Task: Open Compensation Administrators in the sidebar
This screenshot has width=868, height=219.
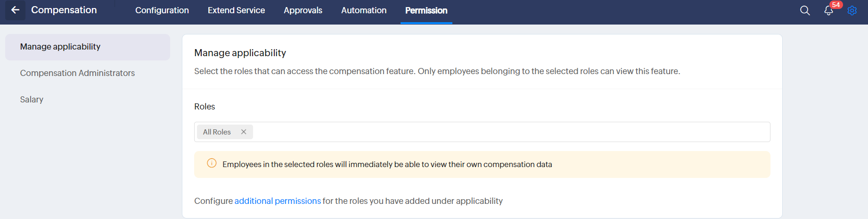Action: pyautogui.click(x=77, y=73)
